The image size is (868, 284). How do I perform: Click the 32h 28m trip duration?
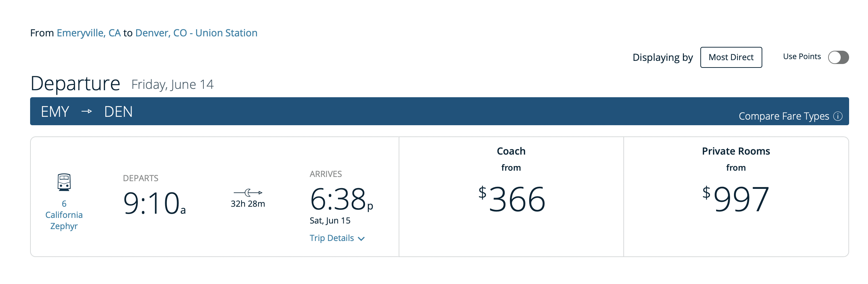248,204
